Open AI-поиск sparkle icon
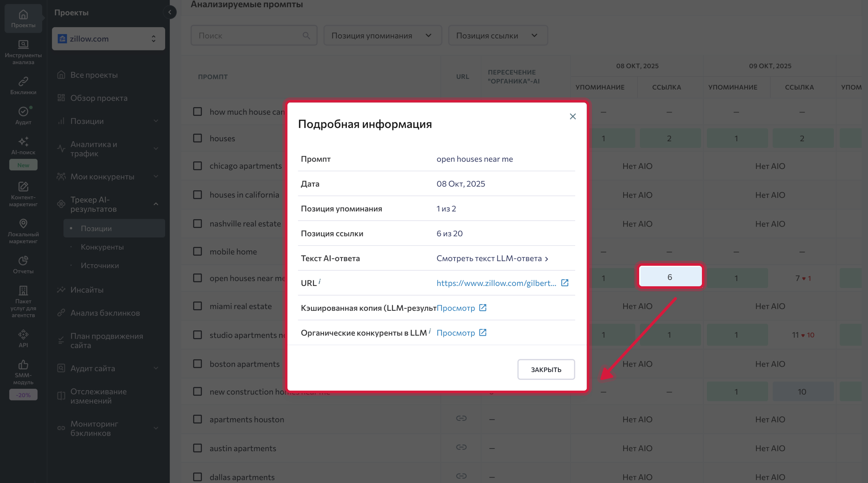 (x=23, y=142)
